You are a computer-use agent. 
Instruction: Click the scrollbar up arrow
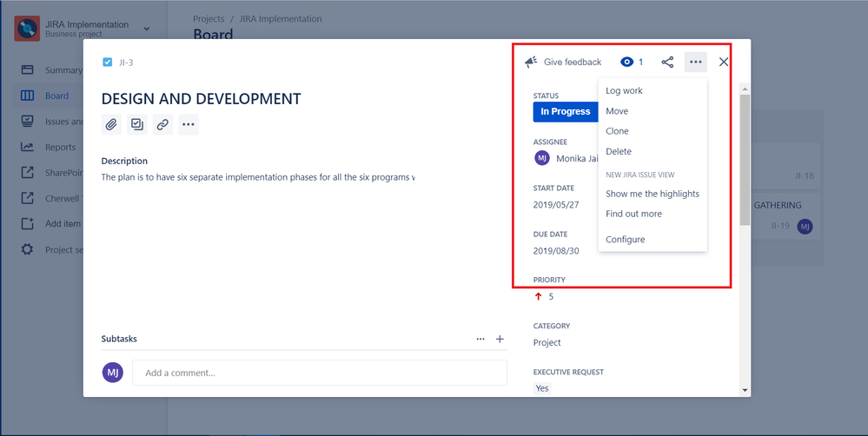pyautogui.click(x=745, y=89)
